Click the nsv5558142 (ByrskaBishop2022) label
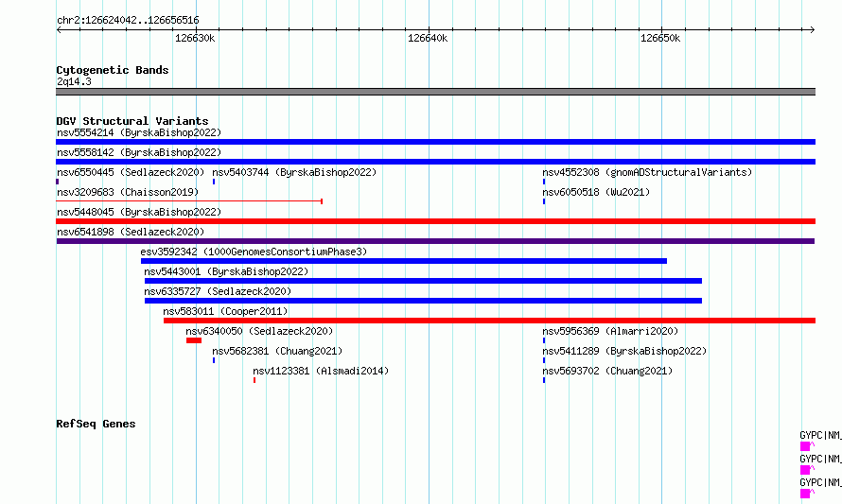Image resolution: width=842 pixels, height=504 pixels. click(139, 152)
